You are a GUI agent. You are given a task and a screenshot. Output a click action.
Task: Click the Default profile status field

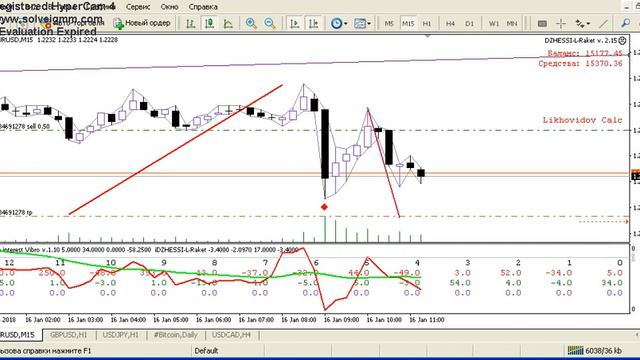pyautogui.click(x=227, y=351)
